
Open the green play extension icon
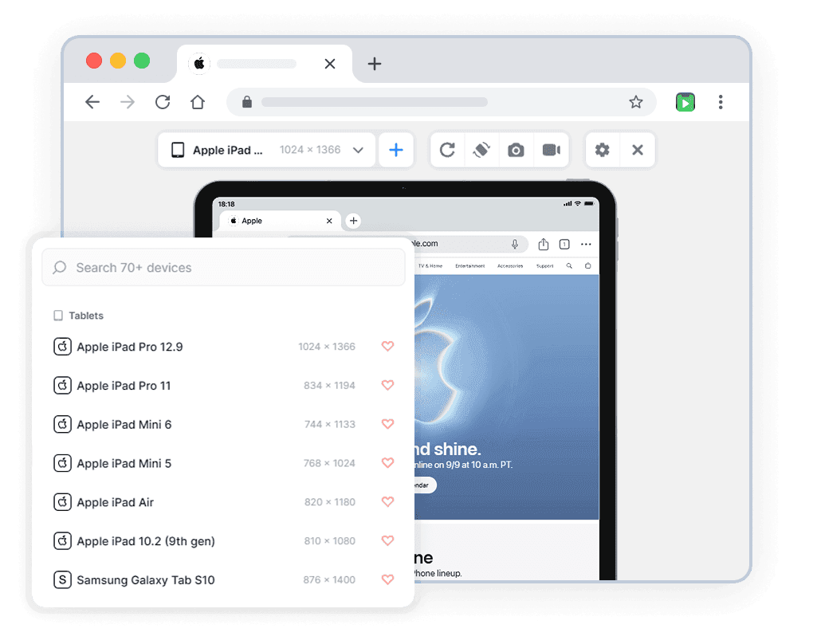coord(685,102)
